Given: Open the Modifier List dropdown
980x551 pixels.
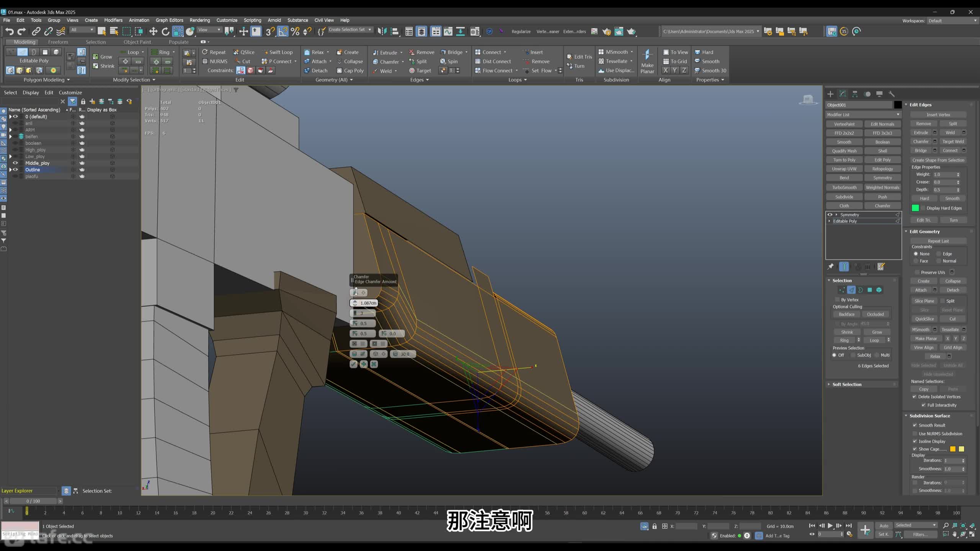Looking at the screenshot, I should pos(863,114).
